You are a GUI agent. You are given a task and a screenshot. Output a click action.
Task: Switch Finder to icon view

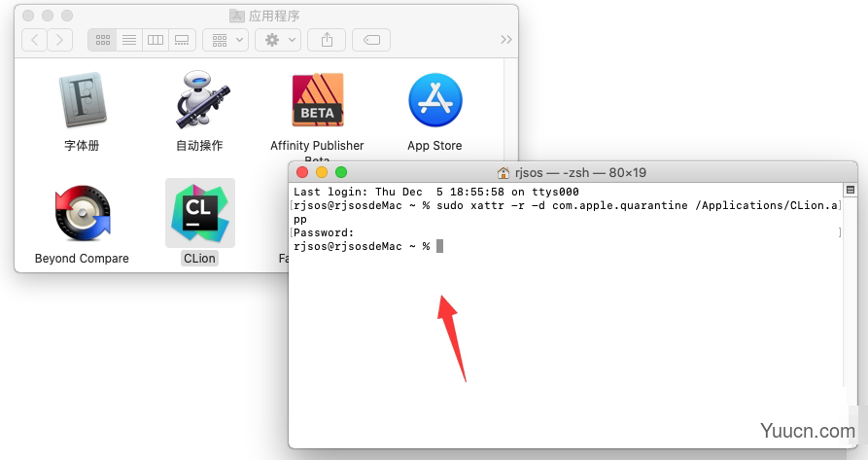[x=101, y=40]
